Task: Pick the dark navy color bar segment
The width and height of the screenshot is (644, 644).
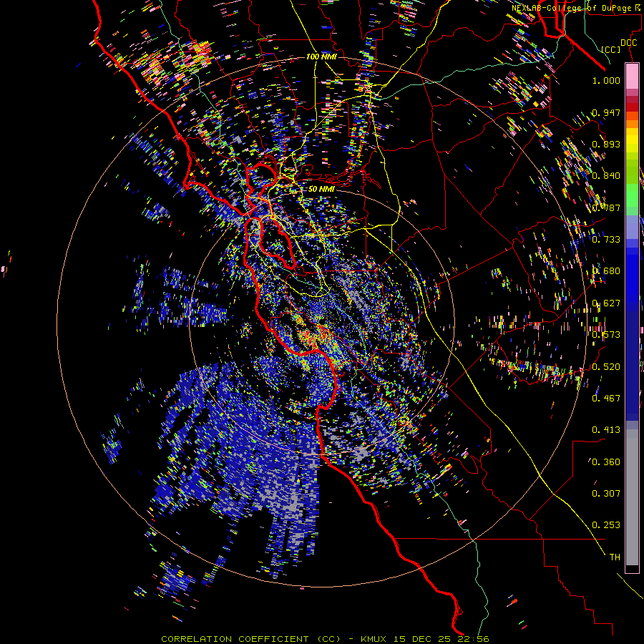Action: coord(632,362)
